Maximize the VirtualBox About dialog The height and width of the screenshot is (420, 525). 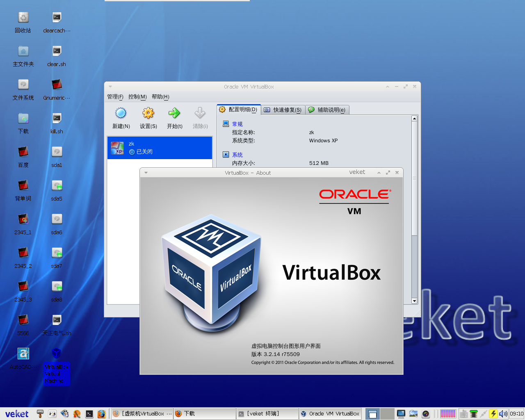pyautogui.click(x=388, y=173)
